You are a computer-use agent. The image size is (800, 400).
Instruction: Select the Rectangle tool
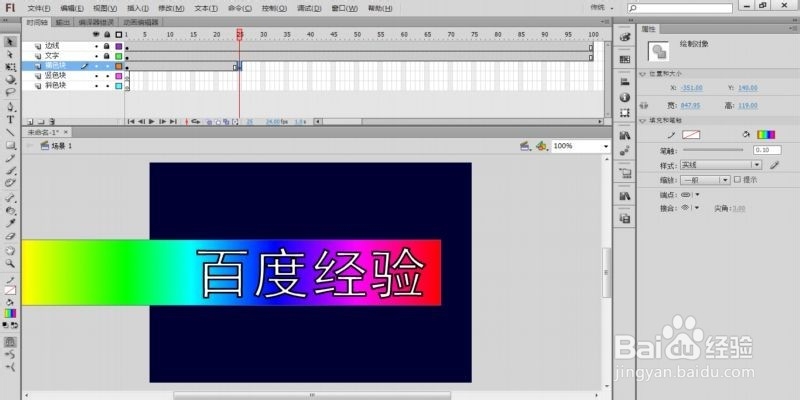click(x=10, y=145)
